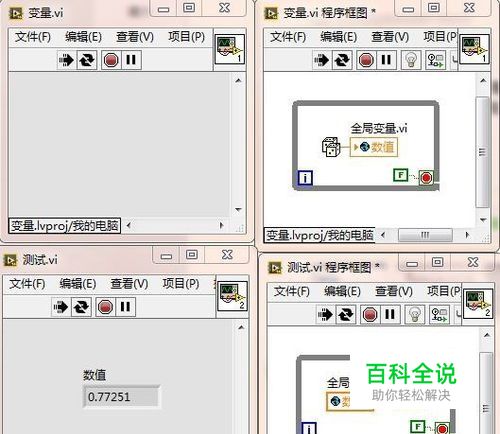500x434 pixels.
Task: Click 变量.lvproj/我的电脑 context in 变量.vi 程序框图
Action: click(320, 235)
